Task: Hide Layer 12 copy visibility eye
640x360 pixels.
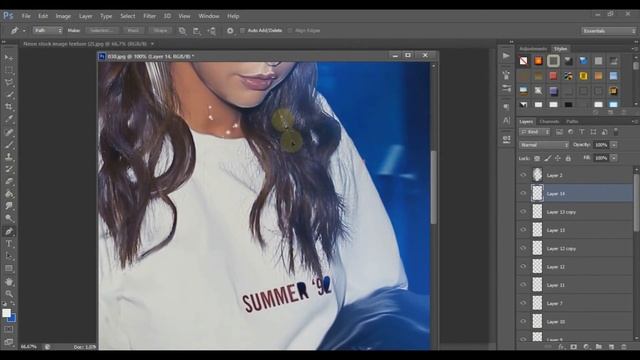Action: 523,248
